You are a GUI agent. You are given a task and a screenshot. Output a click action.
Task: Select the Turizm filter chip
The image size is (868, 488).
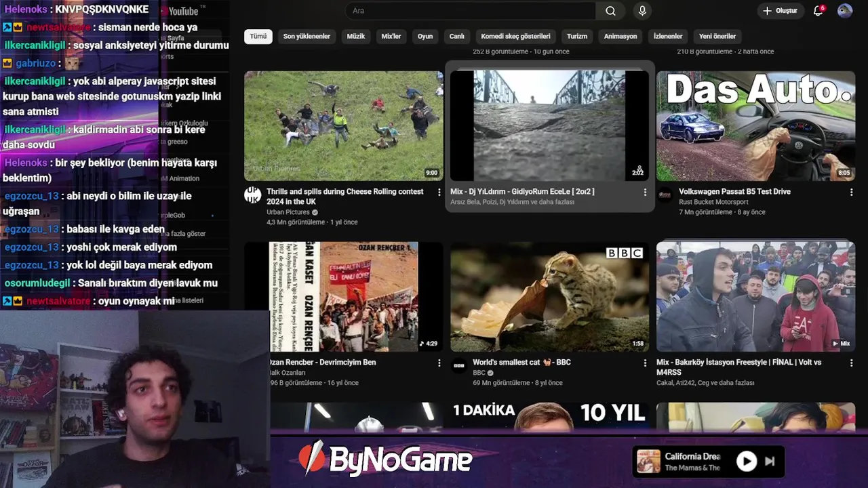click(x=577, y=37)
